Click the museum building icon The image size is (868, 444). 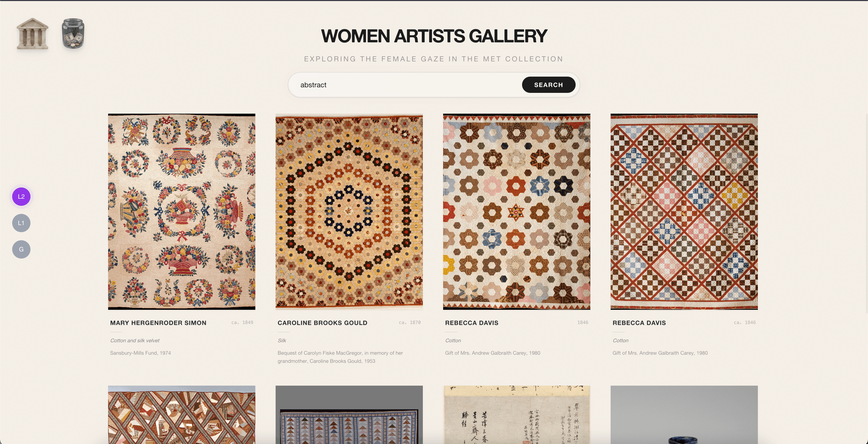click(32, 34)
